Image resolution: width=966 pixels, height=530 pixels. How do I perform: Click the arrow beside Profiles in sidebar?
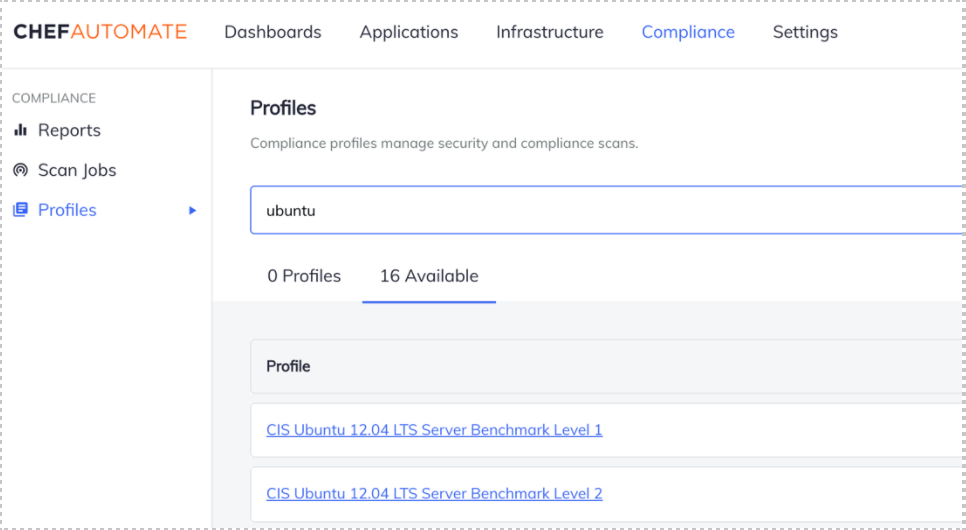pyautogui.click(x=193, y=211)
